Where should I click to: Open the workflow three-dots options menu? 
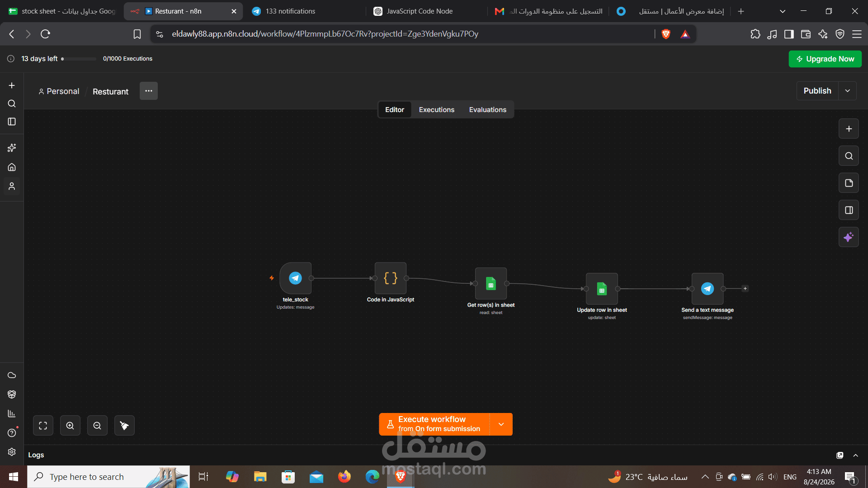click(x=149, y=91)
